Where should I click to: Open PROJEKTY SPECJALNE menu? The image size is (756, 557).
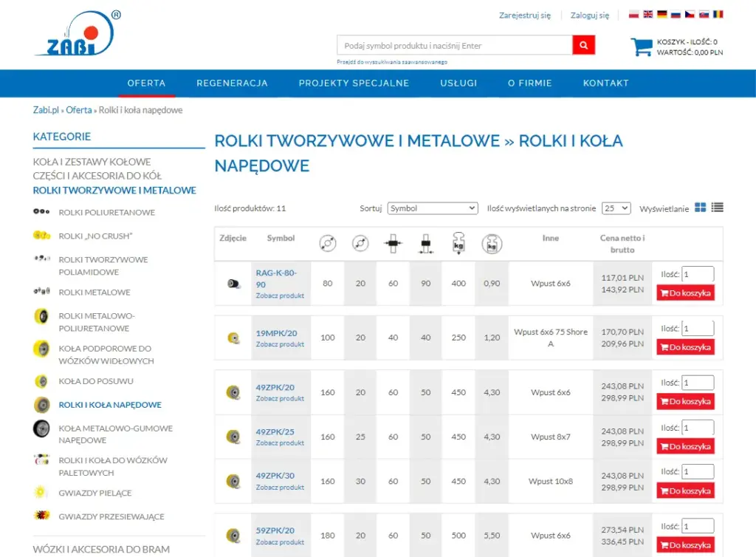pos(354,83)
